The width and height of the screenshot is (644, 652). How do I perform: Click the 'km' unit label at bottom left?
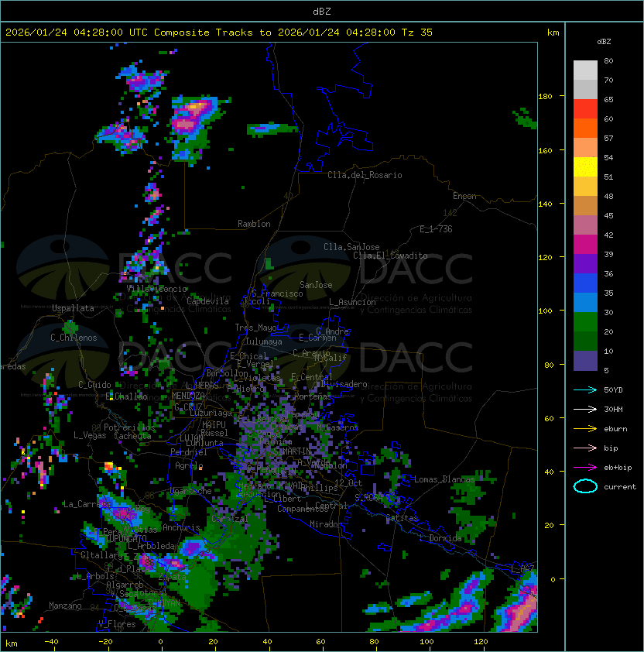click(12, 643)
